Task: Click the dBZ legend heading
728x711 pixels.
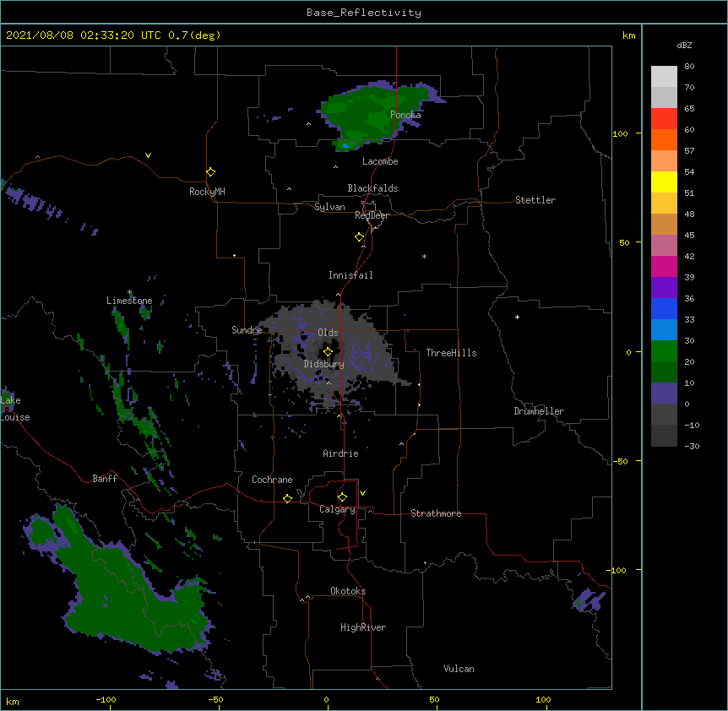Action: tap(684, 45)
